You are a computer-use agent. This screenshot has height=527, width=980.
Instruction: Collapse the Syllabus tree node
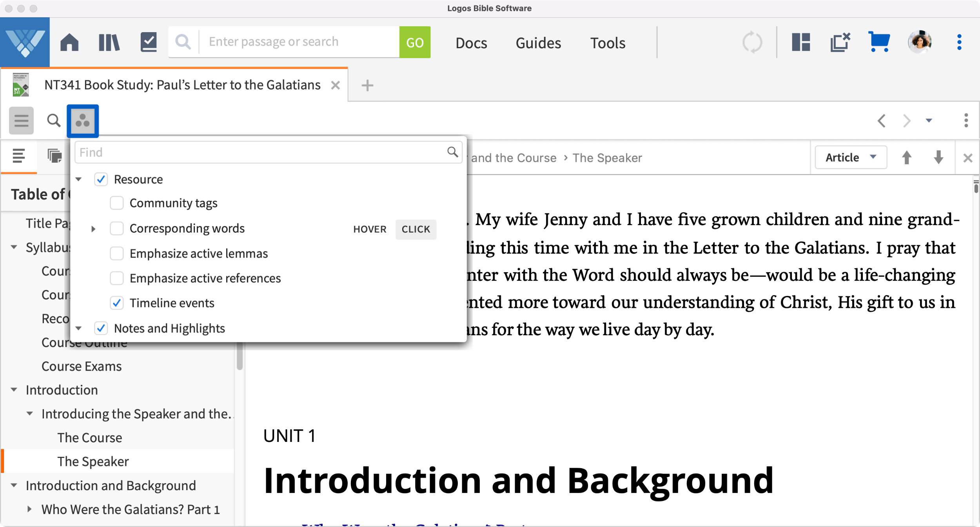14,247
